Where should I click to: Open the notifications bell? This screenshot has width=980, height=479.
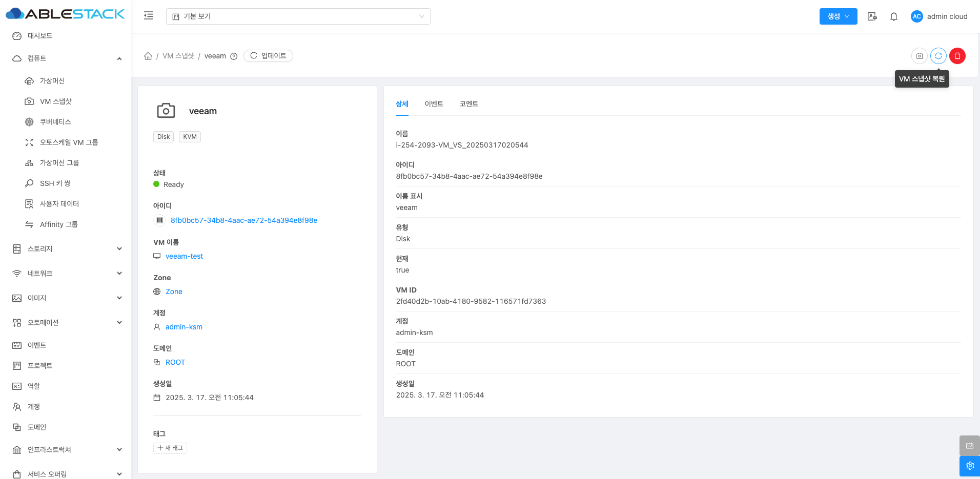tap(893, 16)
